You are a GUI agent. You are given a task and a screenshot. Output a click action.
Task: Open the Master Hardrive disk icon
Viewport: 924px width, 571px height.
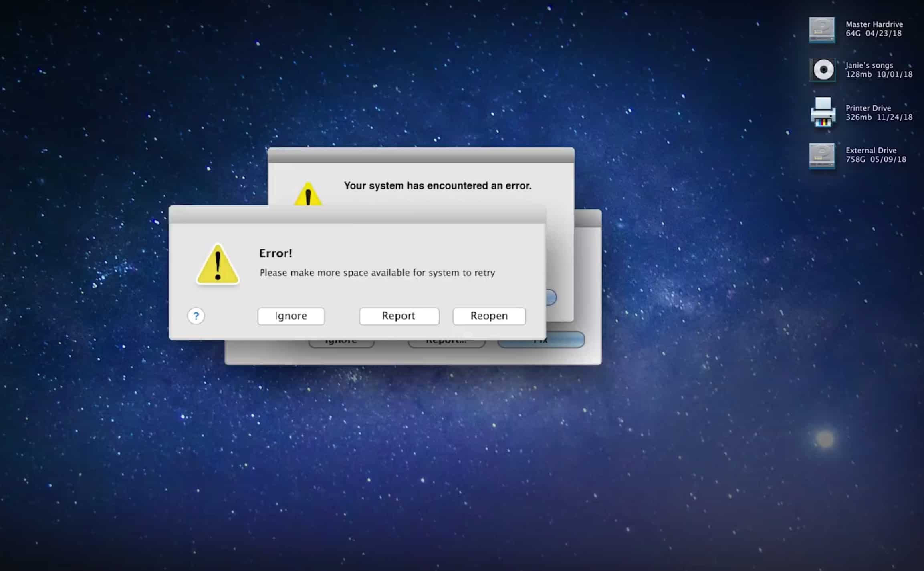click(x=821, y=29)
